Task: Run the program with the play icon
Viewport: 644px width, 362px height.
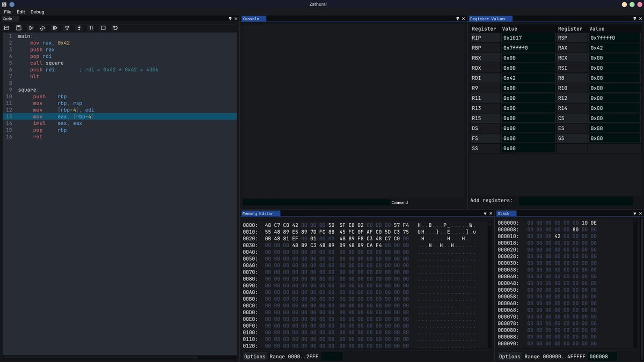Action: tap(31, 28)
